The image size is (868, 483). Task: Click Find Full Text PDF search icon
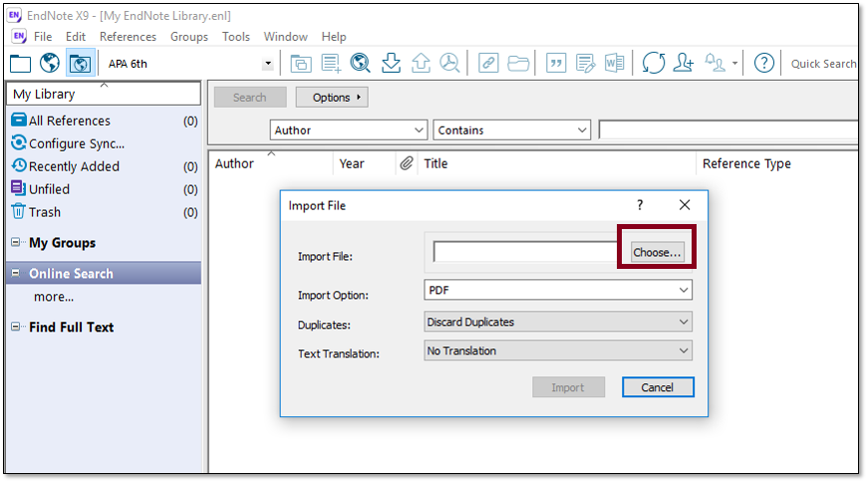[x=450, y=63]
